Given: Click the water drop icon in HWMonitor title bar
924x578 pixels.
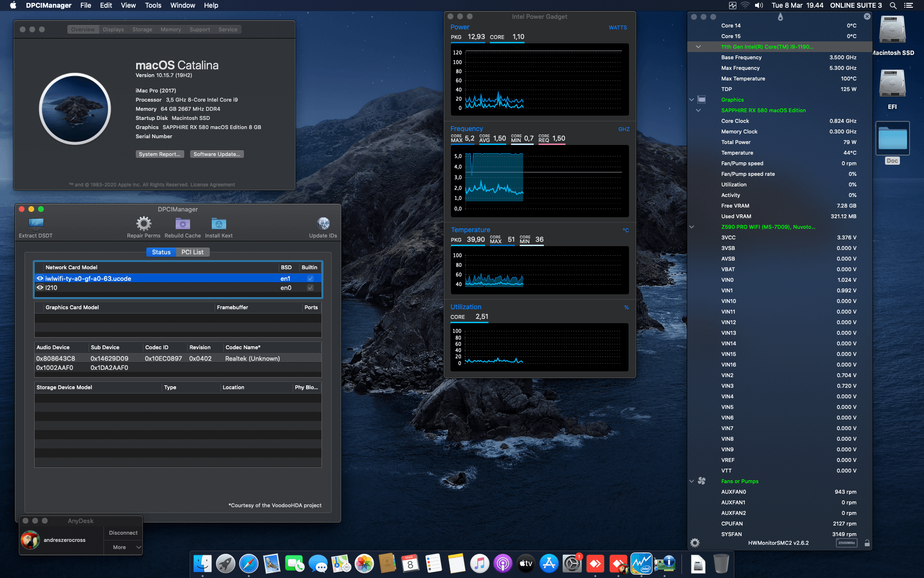Looking at the screenshot, I should 780,17.
